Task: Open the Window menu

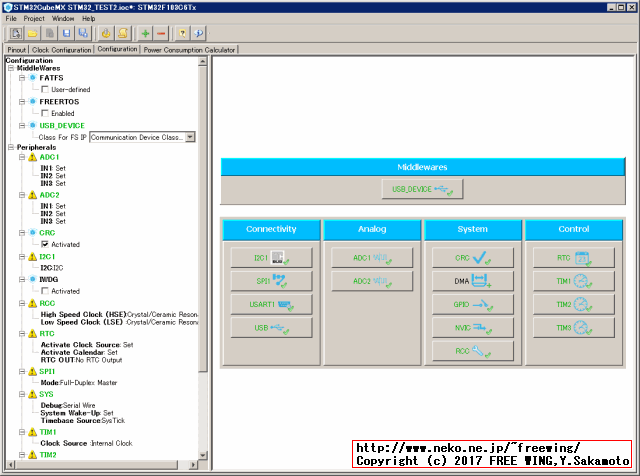Action: point(63,18)
